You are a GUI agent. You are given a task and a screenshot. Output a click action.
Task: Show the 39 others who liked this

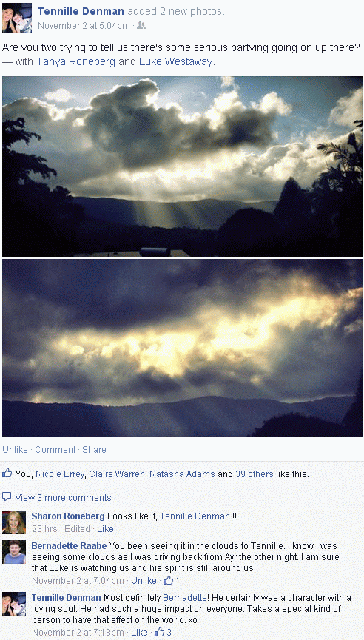coord(255,474)
